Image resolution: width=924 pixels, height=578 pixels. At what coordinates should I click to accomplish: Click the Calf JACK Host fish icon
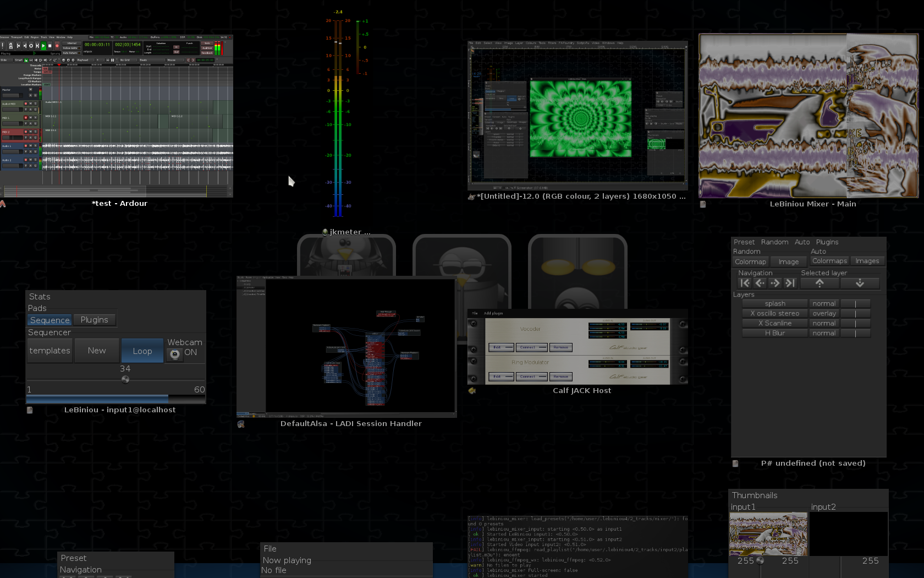[x=472, y=391]
